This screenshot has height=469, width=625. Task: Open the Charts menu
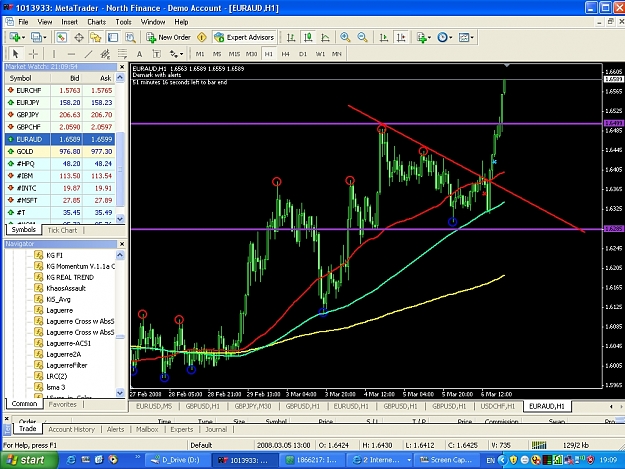click(96, 22)
